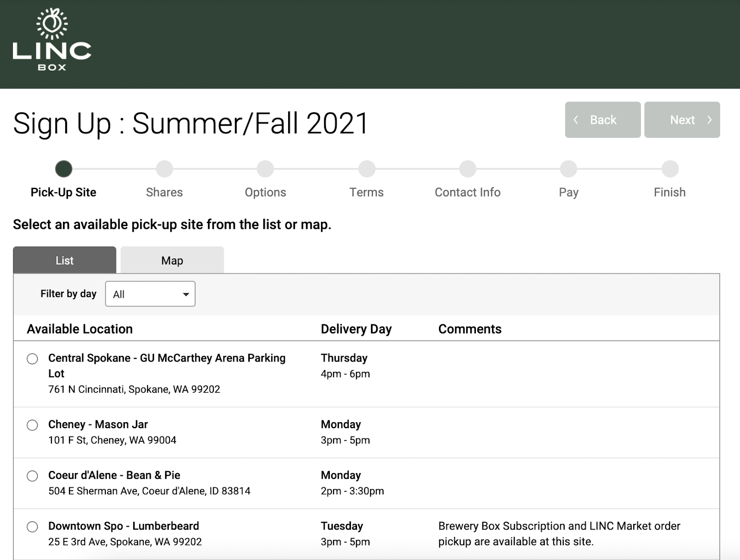Viewport: 740px width, 560px height.
Task: Click the Coeur d'Alene - Bean & Pie name
Action: [x=114, y=475]
